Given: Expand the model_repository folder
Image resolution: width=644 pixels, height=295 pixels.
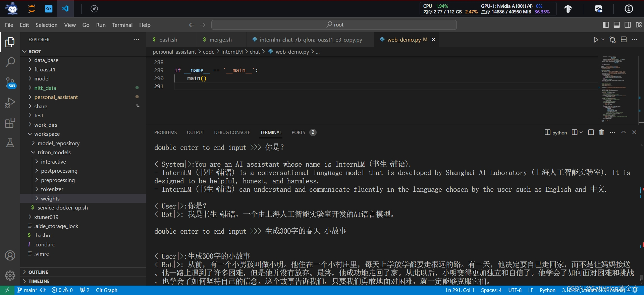Looking at the screenshot, I should coord(83,143).
